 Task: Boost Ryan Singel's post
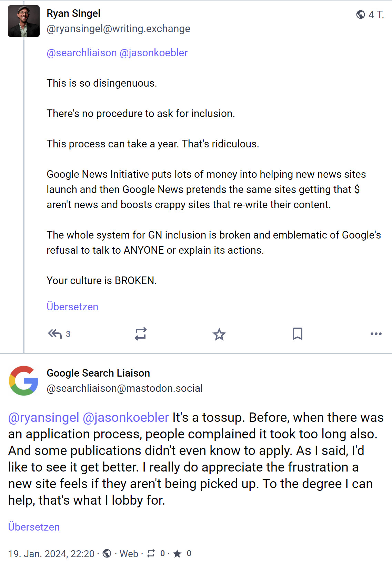pos(141,333)
